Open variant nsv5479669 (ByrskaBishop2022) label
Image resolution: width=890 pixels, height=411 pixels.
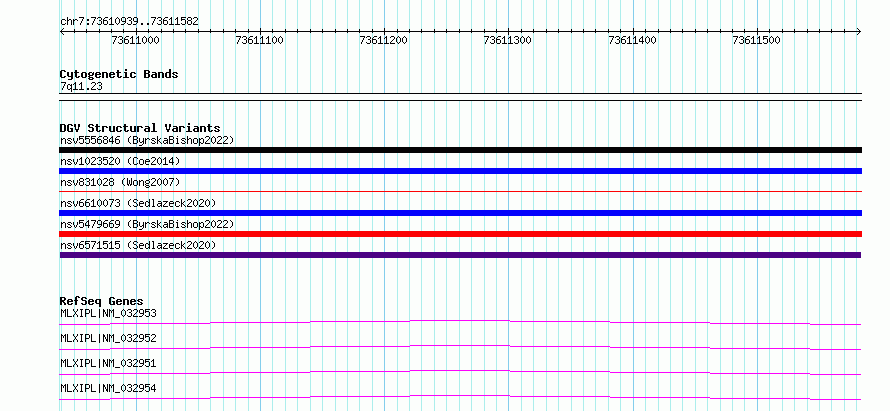pyautogui.click(x=147, y=224)
